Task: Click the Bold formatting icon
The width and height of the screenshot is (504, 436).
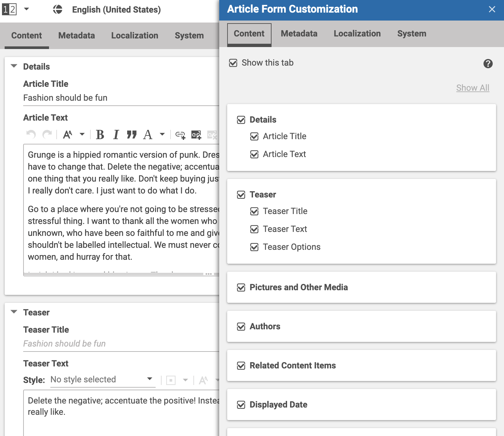Action: point(100,135)
